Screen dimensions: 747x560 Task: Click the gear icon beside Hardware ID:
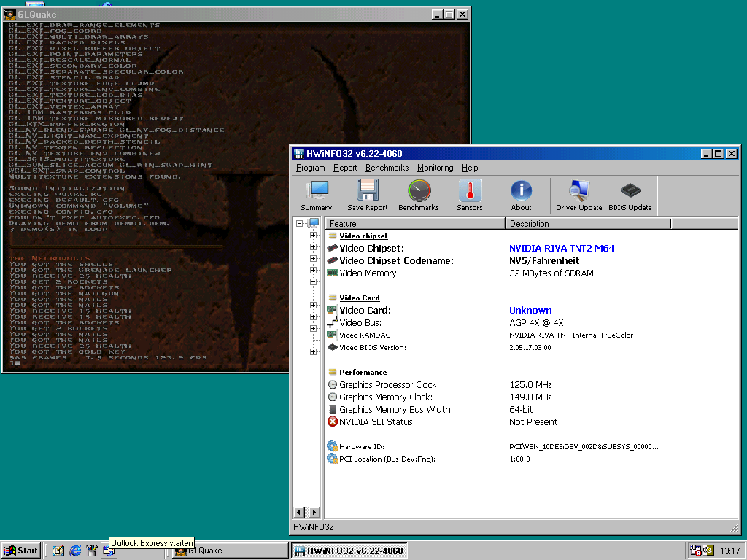[333, 446]
